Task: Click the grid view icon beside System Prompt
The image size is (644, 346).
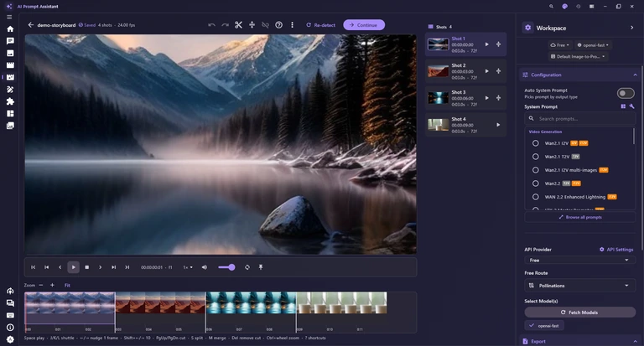Action: [x=623, y=106]
